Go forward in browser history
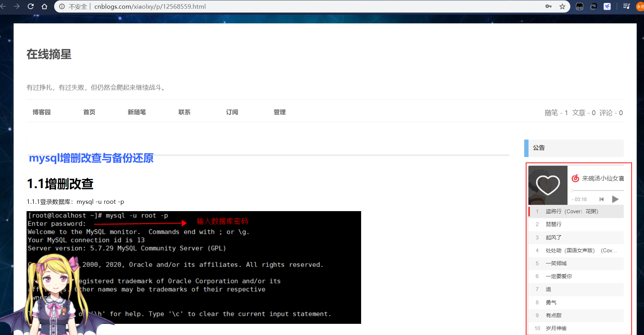 tap(17, 6)
